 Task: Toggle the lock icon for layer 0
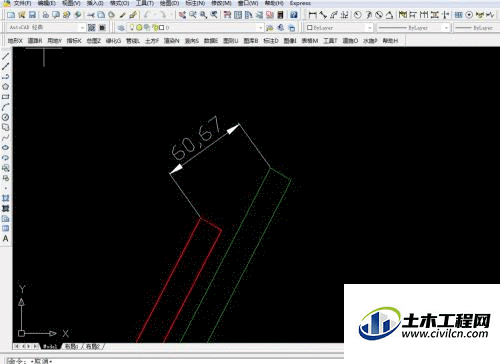click(x=155, y=27)
